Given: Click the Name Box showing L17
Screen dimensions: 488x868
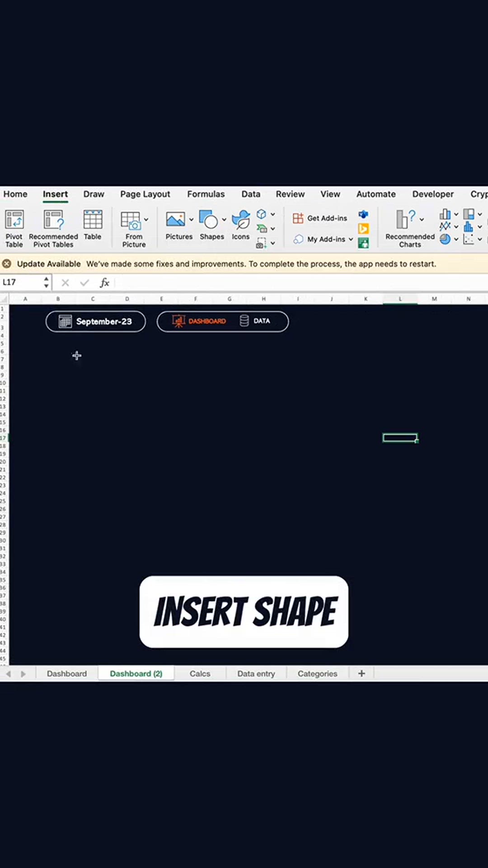Looking at the screenshot, I should [x=22, y=283].
